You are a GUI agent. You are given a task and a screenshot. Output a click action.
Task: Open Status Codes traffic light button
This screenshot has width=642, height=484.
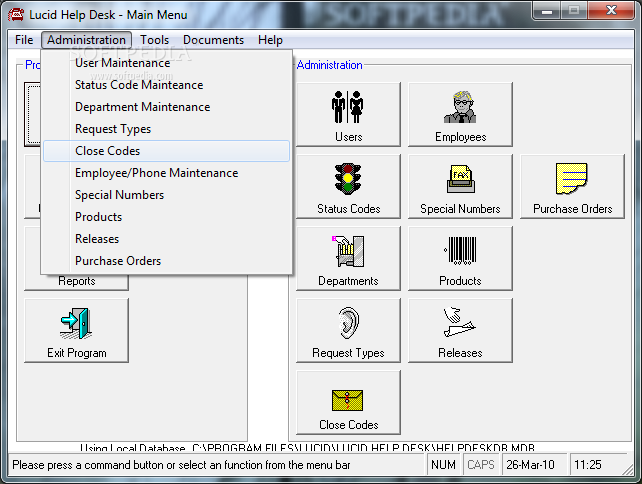click(348, 186)
